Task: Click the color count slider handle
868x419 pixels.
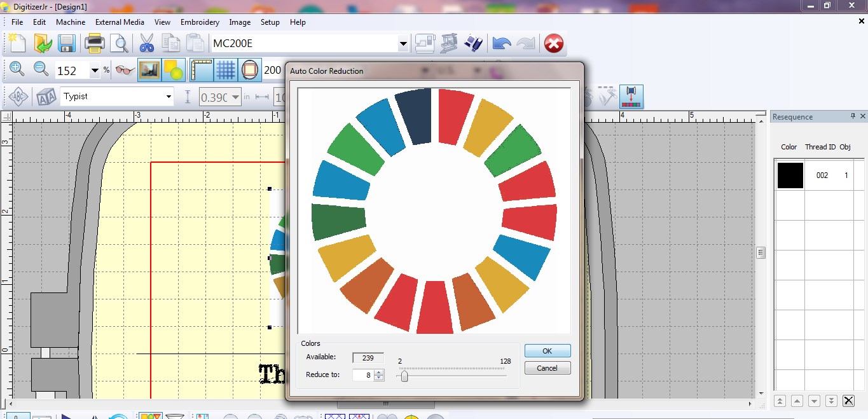Action: tap(404, 376)
